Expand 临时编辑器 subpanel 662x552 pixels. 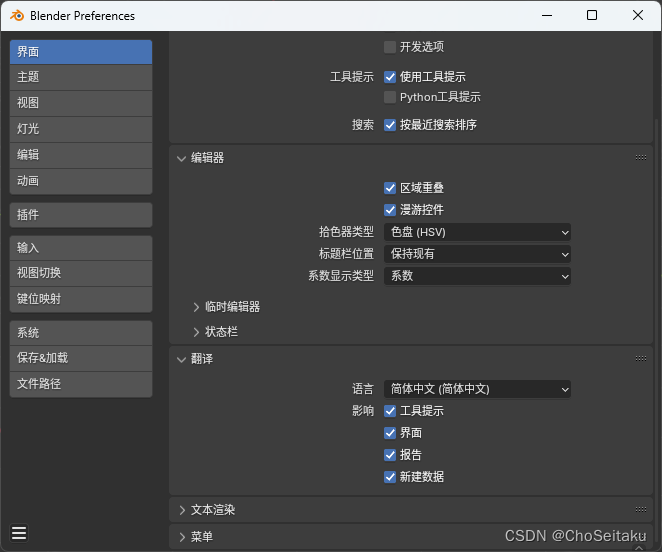click(x=196, y=307)
